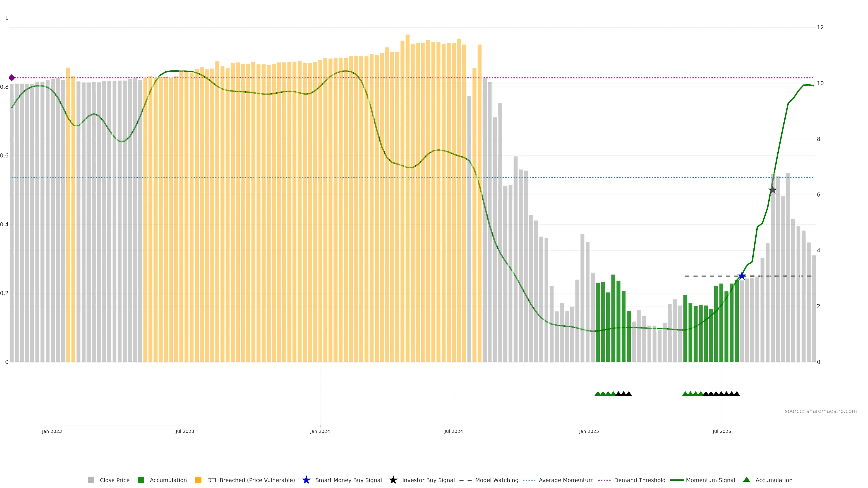Click the Jul 2024 x-axis label
The image size is (868, 488).
[453, 431]
